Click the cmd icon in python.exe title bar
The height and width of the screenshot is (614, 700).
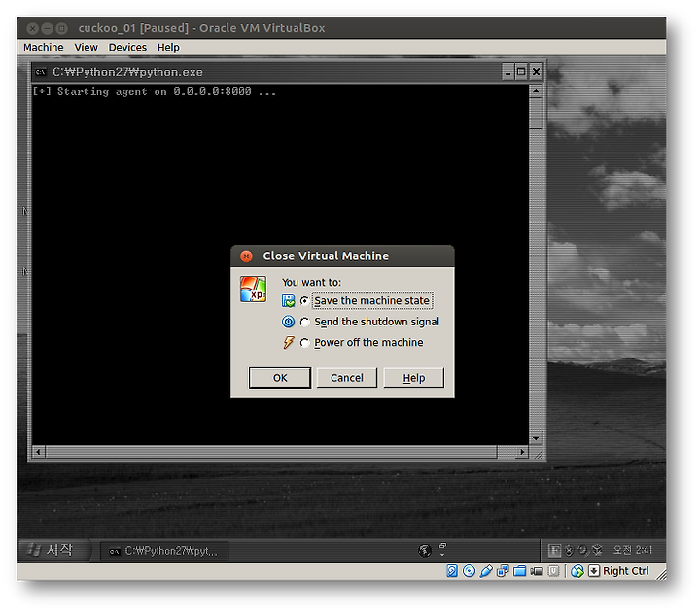[x=41, y=72]
